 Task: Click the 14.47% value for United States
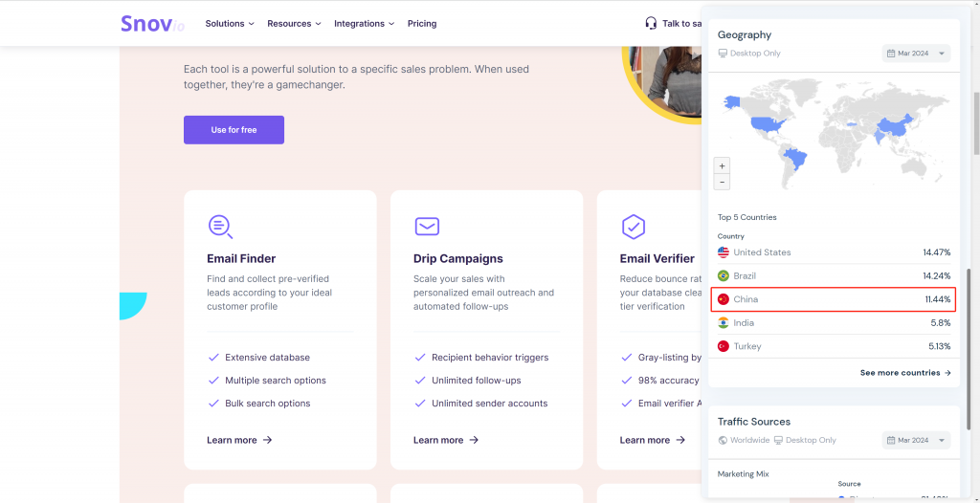936,252
